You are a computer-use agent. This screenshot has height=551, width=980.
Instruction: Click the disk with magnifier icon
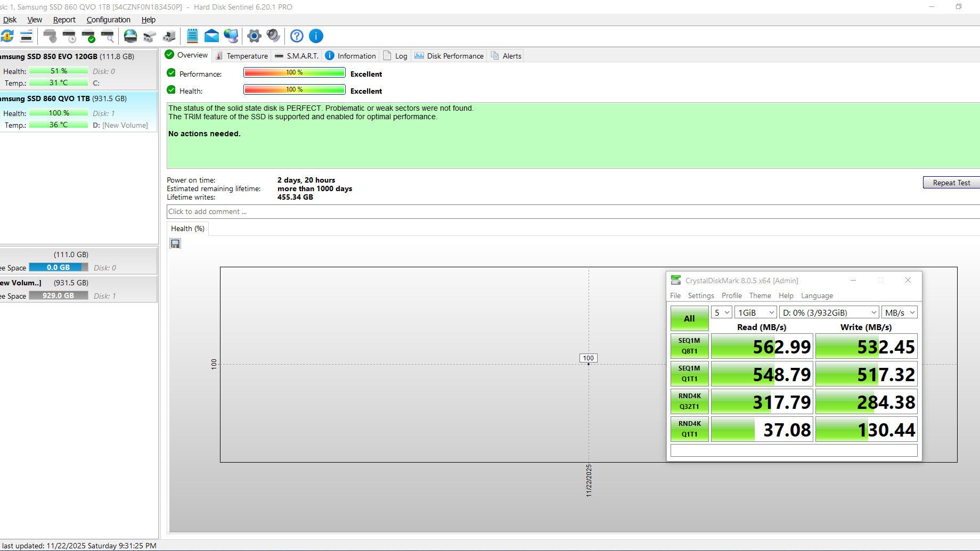click(108, 36)
